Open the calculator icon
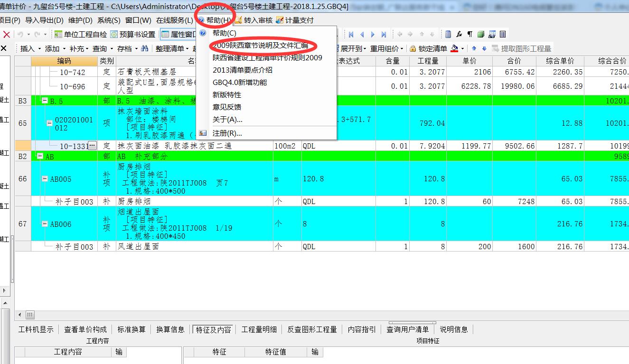This screenshot has height=364, width=629. tap(448, 34)
